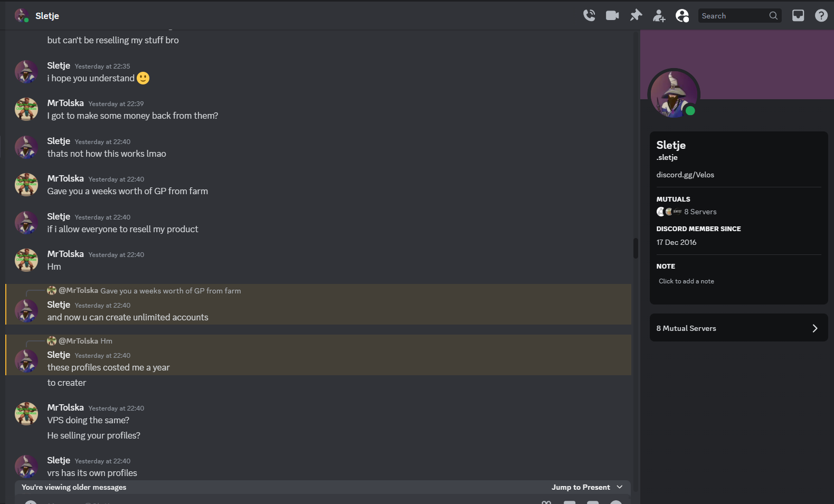Click the chat scrollbar thumb
Image resolution: width=834 pixels, height=504 pixels.
tap(636, 248)
